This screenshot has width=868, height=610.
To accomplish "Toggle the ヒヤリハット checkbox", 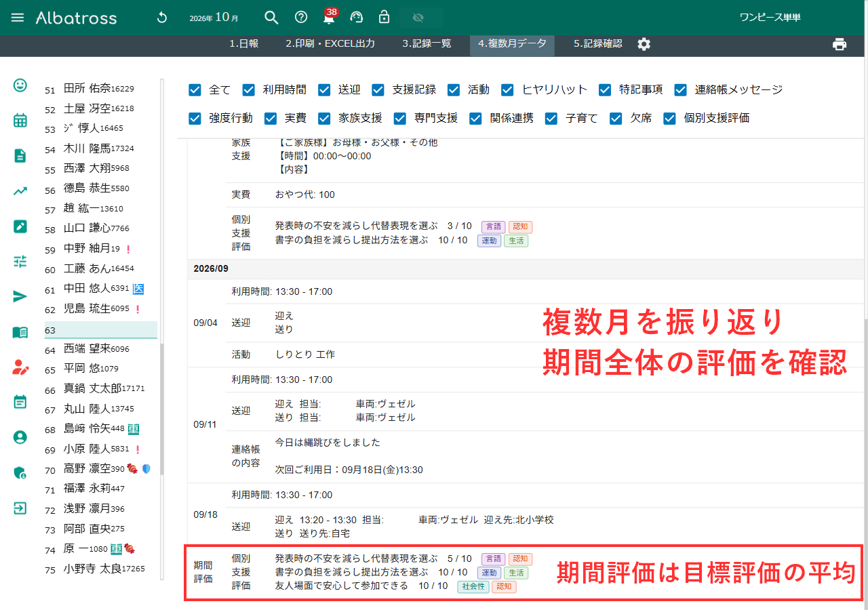I will pyautogui.click(x=508, y=89).
